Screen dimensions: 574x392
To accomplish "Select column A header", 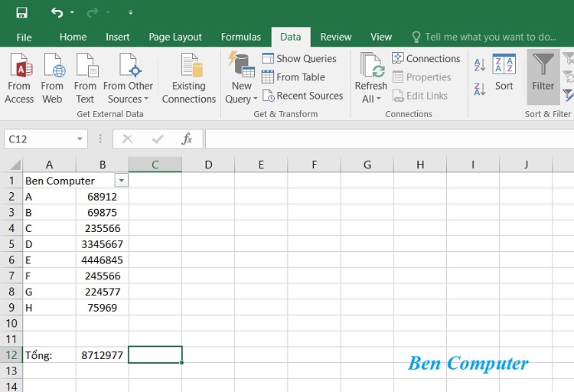I will tap(50, 165).
